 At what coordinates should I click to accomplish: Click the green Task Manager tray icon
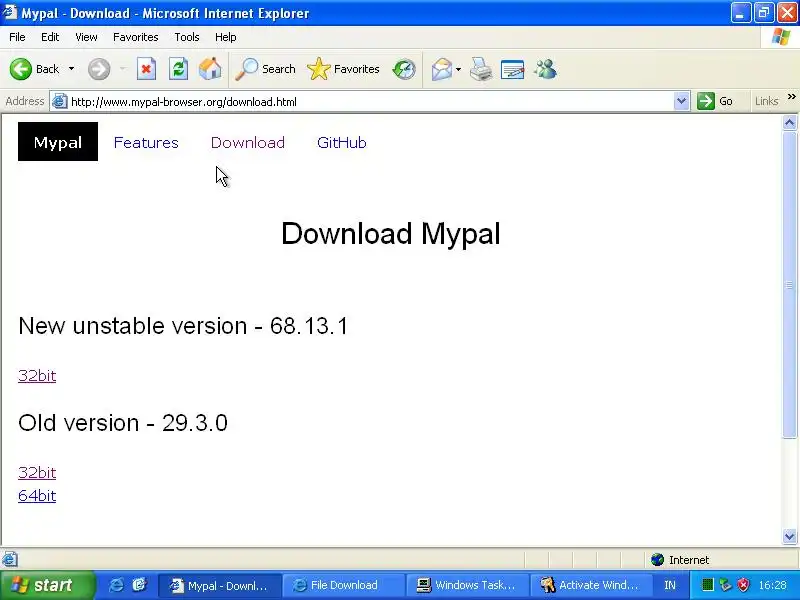[707, 585]
